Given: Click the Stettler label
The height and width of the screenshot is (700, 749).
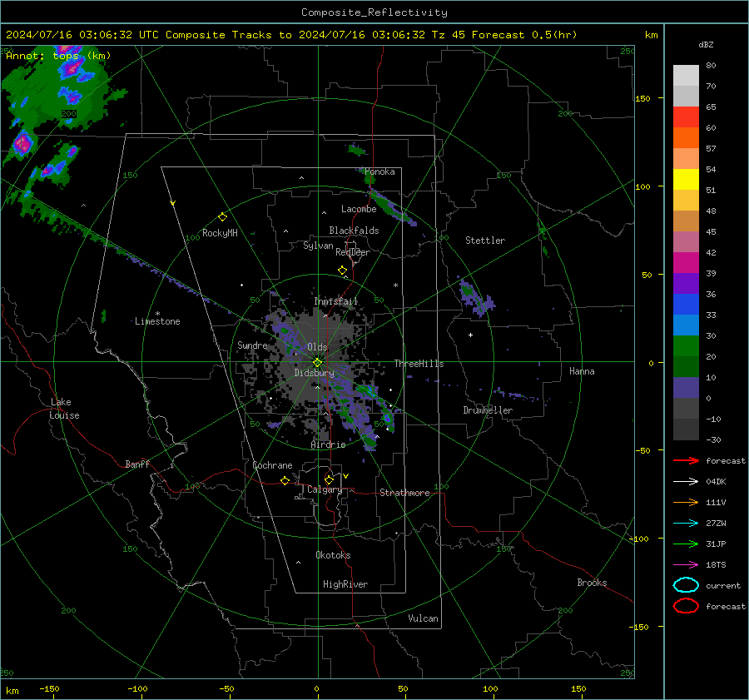Looking at the screenshot, I should (485, 241).
